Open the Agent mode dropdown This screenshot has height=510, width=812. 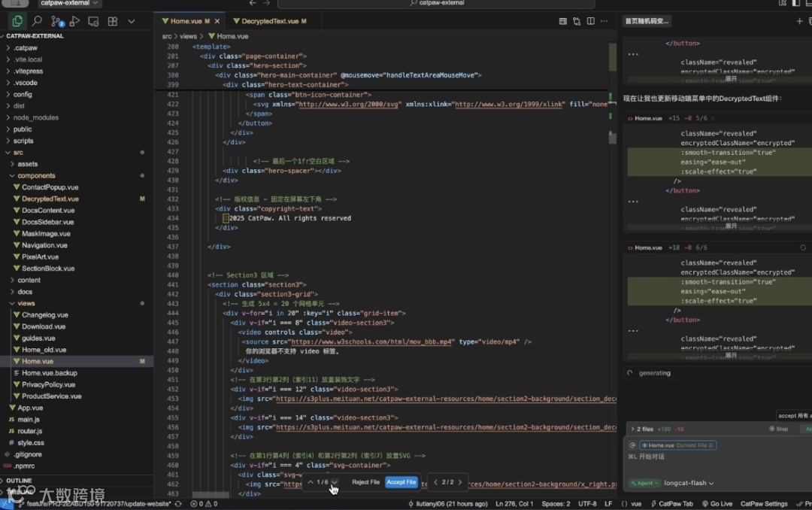(644, 483)
